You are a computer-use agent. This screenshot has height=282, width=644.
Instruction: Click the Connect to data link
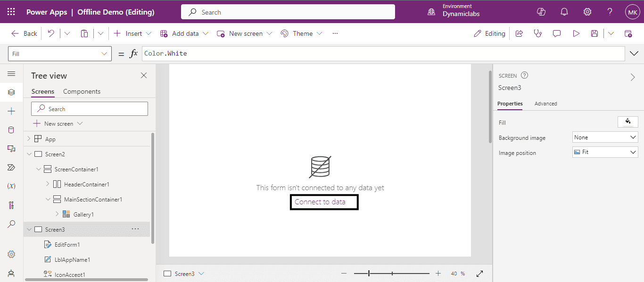pyautogui.click(x=320, y=202)
